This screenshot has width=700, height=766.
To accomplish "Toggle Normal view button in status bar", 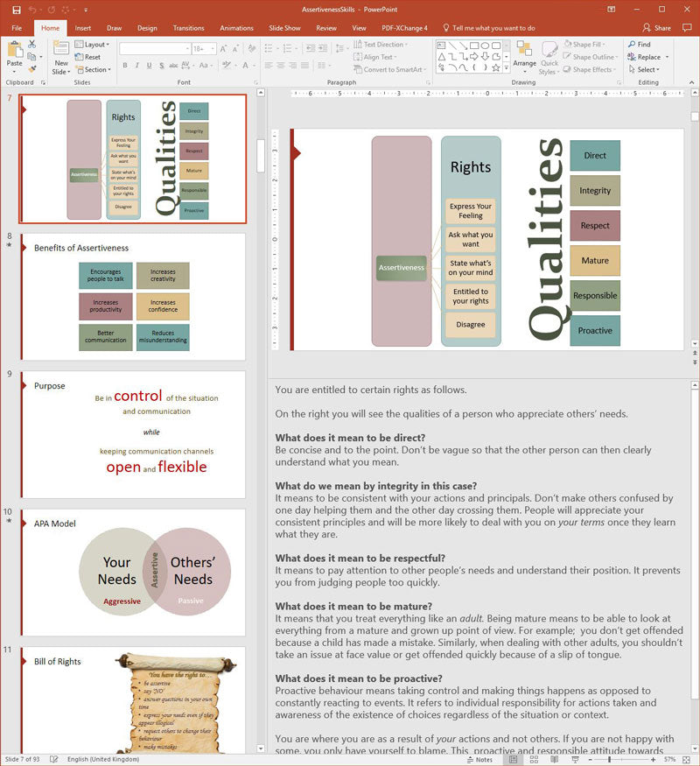I will tap(513, 760).
